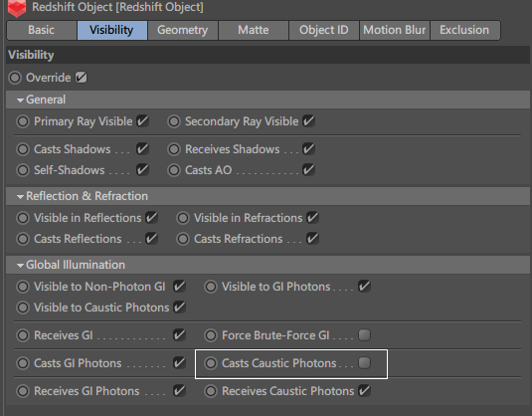Click the Redshift Object [Redshift Object] title
The height and width of the screenshot is (416, 532).
[x=117, y=7]
